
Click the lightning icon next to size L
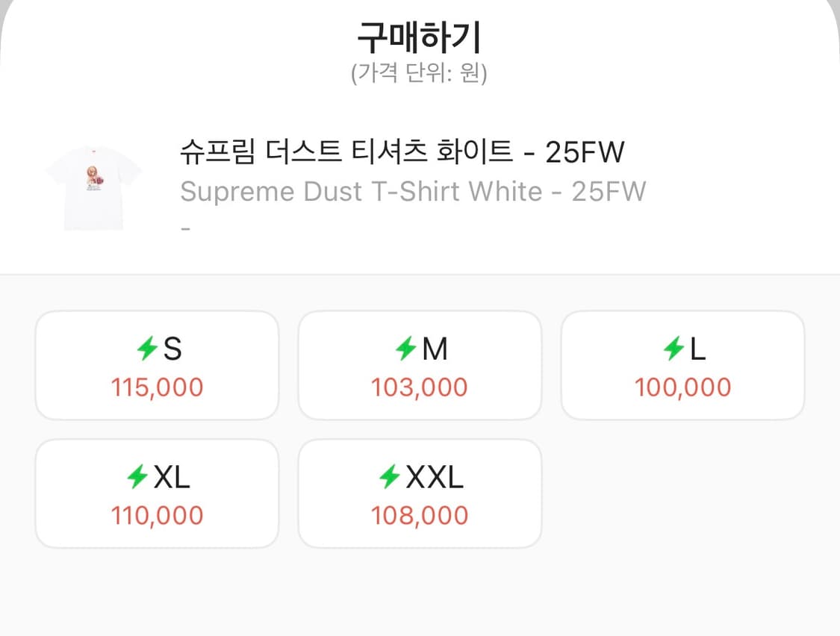point(673,348)
